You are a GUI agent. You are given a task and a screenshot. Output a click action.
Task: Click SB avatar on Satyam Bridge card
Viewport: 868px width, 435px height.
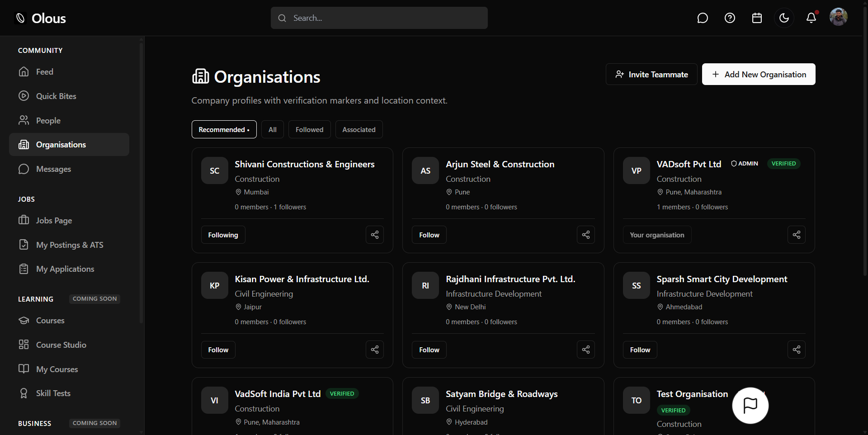425,400
